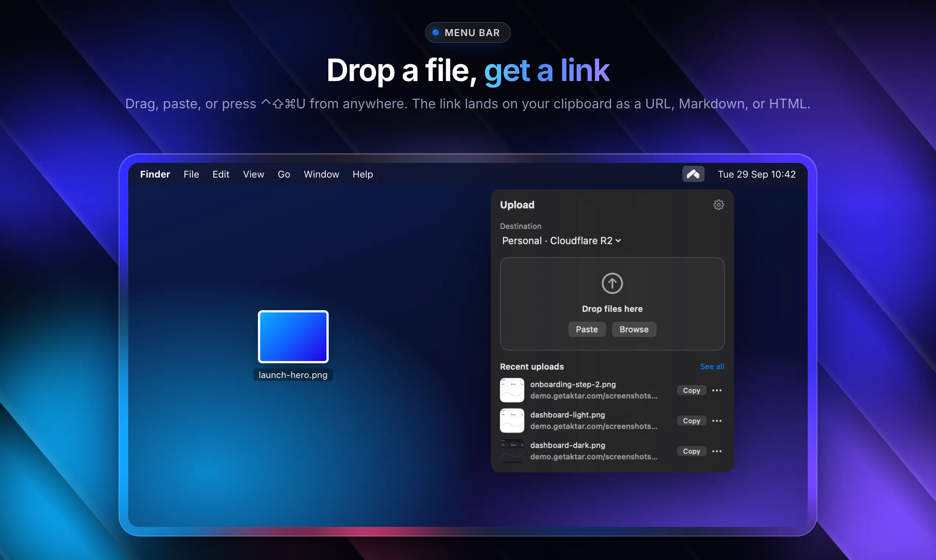The height and width of the screenshot is (560, 936).
Task: Click the upload arrow circle icon
Action: [x=612, y=283]
